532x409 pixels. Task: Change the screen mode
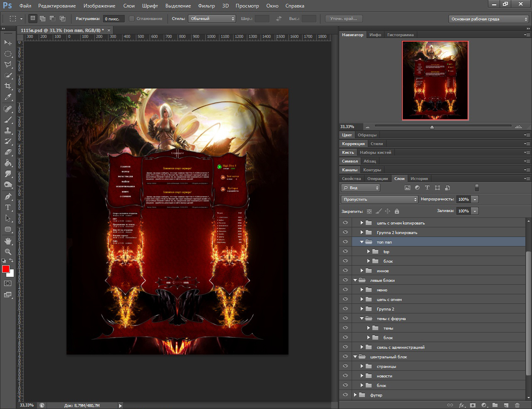[x=8, y=295]
